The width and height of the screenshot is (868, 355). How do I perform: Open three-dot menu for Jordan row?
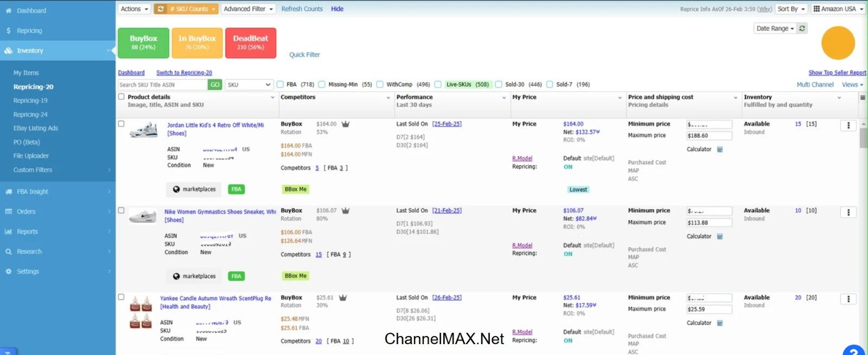click(x=848, y=125)
